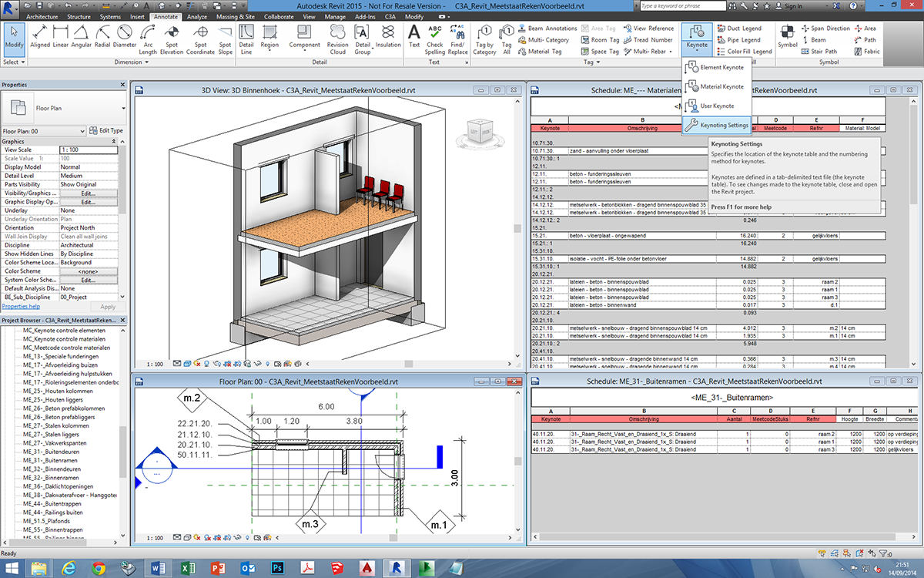
Task: Click Edit for Graphic Display Options
Action: point(88,202)
